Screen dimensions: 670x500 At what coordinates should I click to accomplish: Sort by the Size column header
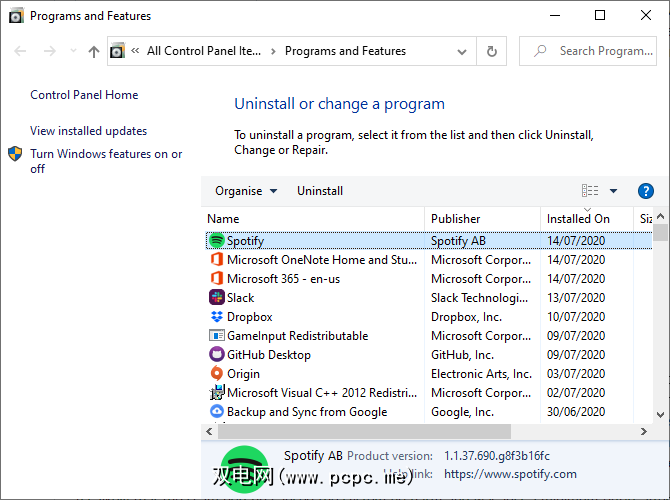(x=643, y=219)
